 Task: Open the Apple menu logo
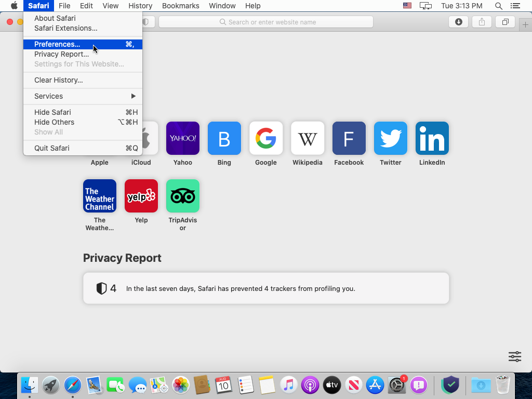(x=14, y=6)
